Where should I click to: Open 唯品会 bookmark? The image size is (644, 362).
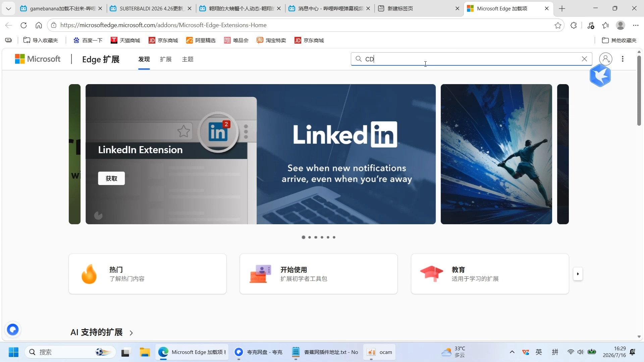pyautogui.click(x=236, y=40)
